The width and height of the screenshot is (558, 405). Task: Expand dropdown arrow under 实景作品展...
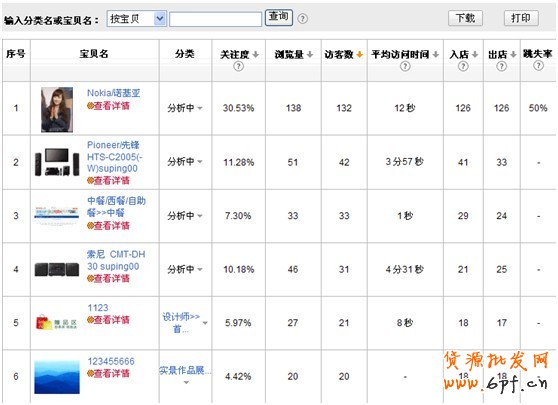click(x=186, y=383)
